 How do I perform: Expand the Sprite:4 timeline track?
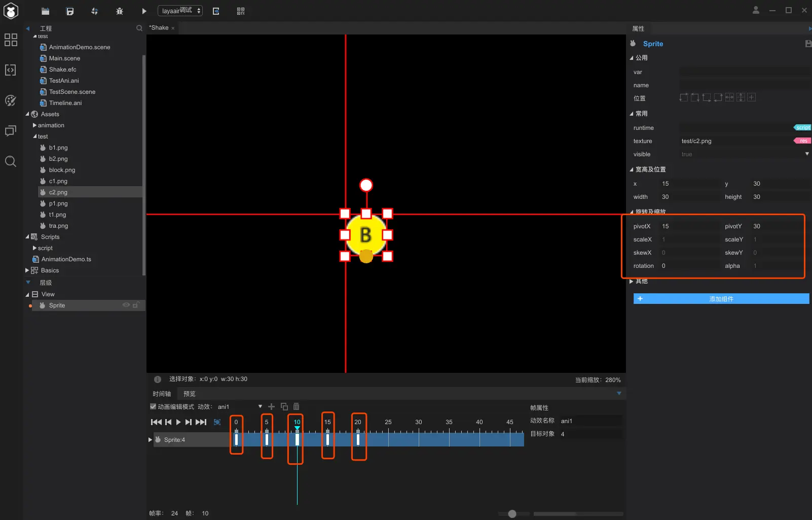[150, 439]
